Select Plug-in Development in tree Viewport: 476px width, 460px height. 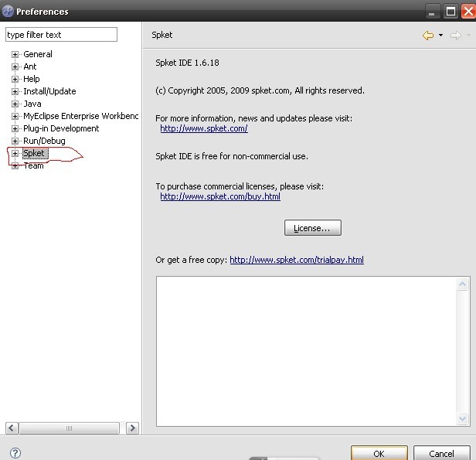point(61,129)
